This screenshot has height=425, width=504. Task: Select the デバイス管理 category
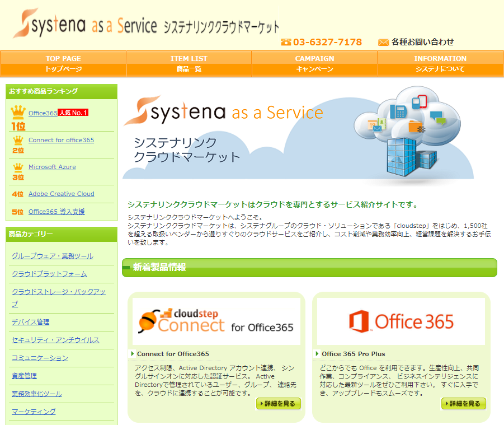31,322
